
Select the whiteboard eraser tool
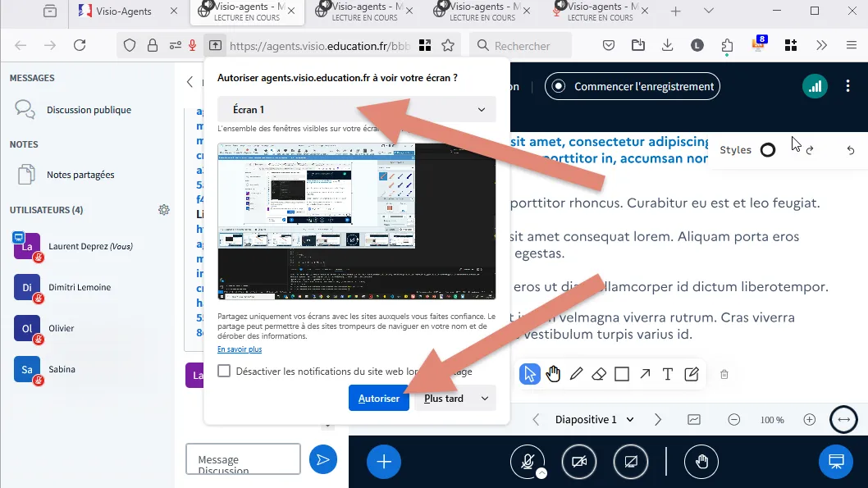[x=599, y=374]
